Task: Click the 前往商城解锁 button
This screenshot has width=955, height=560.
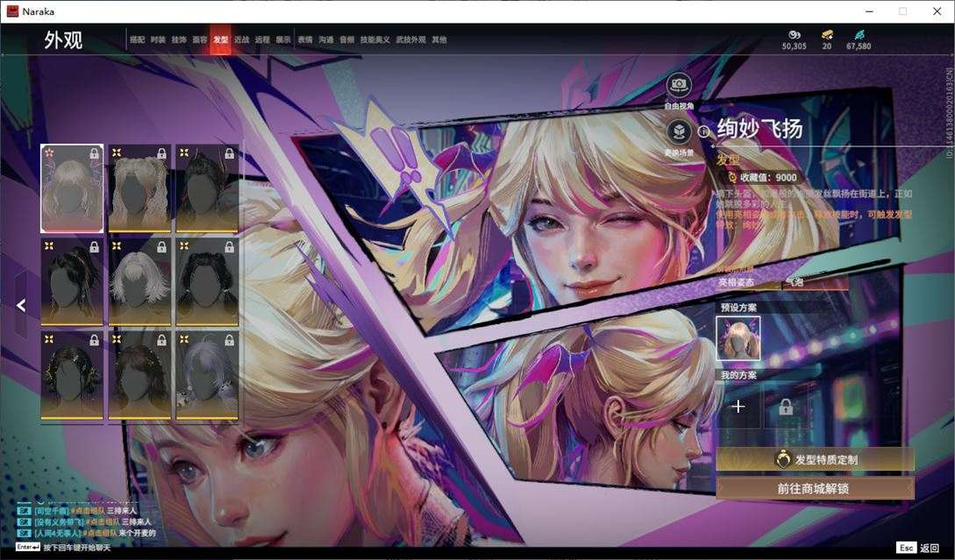Action: [815, 488]
